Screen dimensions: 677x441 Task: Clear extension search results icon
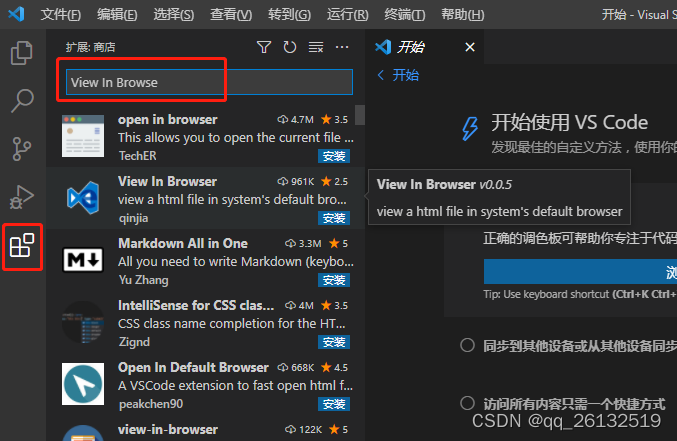pos(316,47)
